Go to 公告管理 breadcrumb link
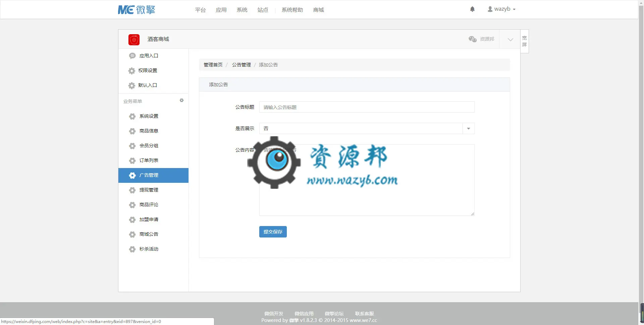The height and width of the screenshot is (325, 644). pos(241,65)
